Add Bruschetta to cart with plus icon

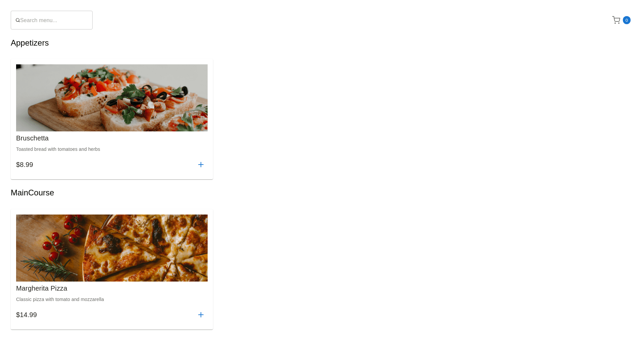pos(201,165)
